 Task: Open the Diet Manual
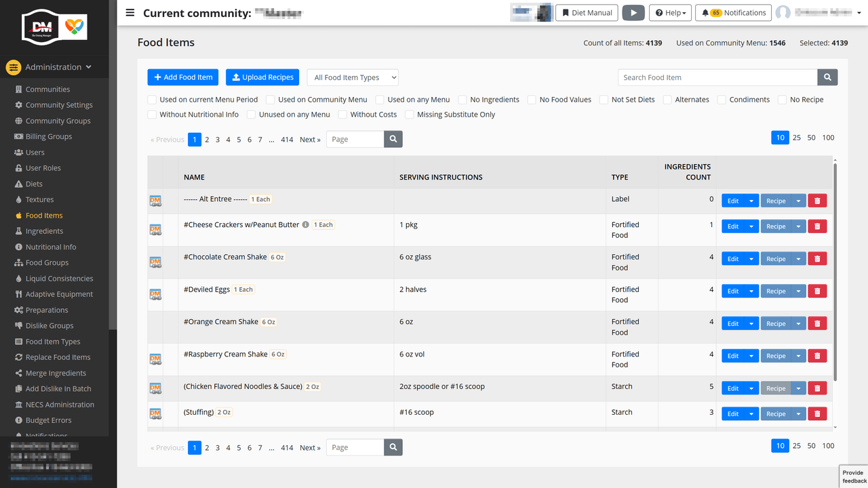[x=587, y=12]
